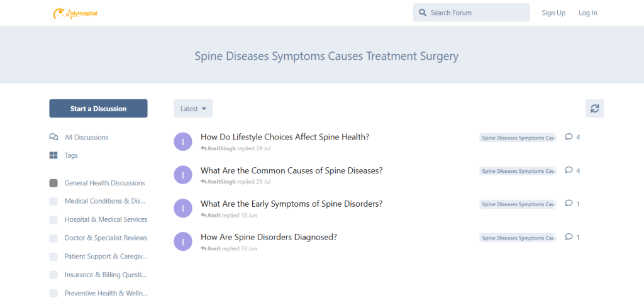Click the Tags grid icon
The height and width of the screenshot is (303, 644).
click(53, 155)
